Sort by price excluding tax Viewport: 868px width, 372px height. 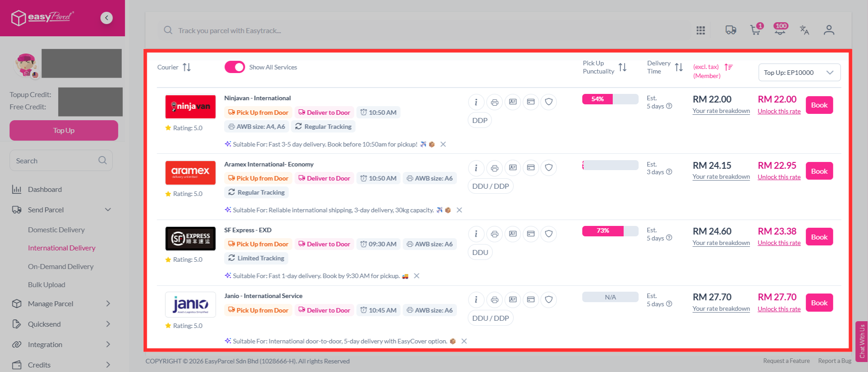click(729, 67)
